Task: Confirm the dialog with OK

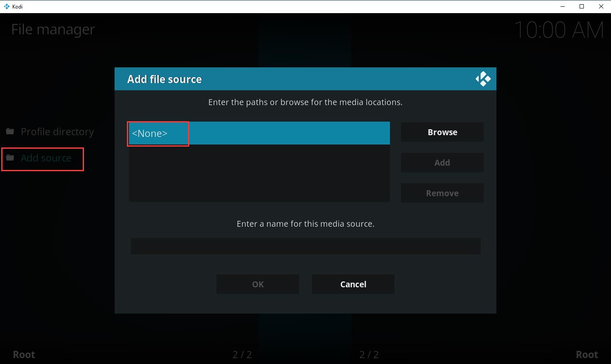Action: pos(258,284)
